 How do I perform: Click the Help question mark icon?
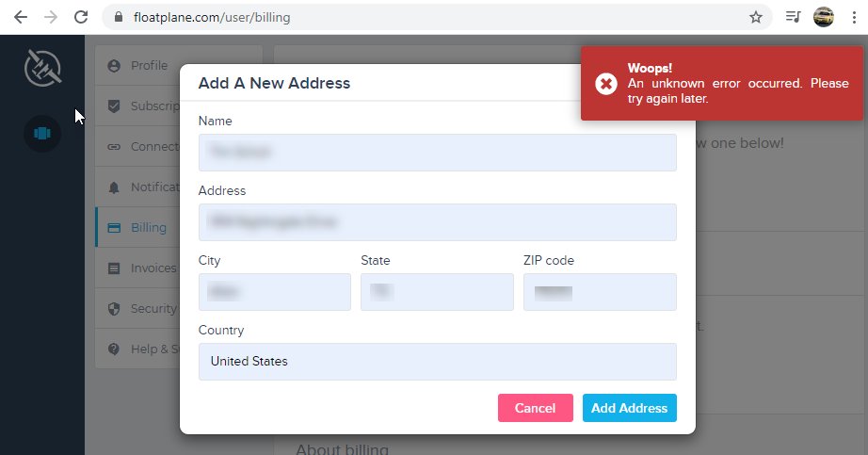click(114, 349)
